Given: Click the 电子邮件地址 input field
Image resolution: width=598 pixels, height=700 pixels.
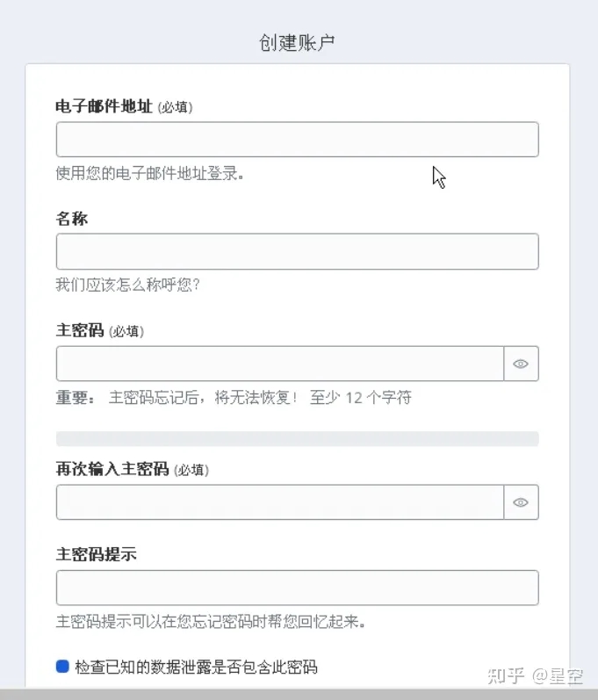Looking at the screenshot, I should [x=297, y=140].
